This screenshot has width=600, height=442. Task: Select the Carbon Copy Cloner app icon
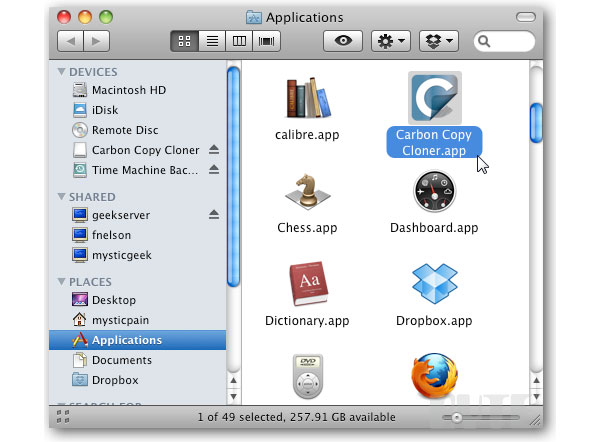(433, 97)
